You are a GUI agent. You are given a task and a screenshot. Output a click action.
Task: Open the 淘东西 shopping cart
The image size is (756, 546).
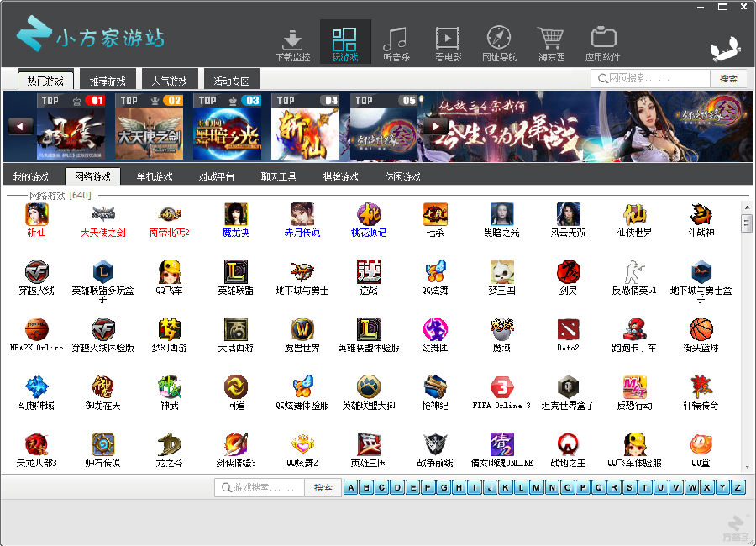click(x=551, y=44)
